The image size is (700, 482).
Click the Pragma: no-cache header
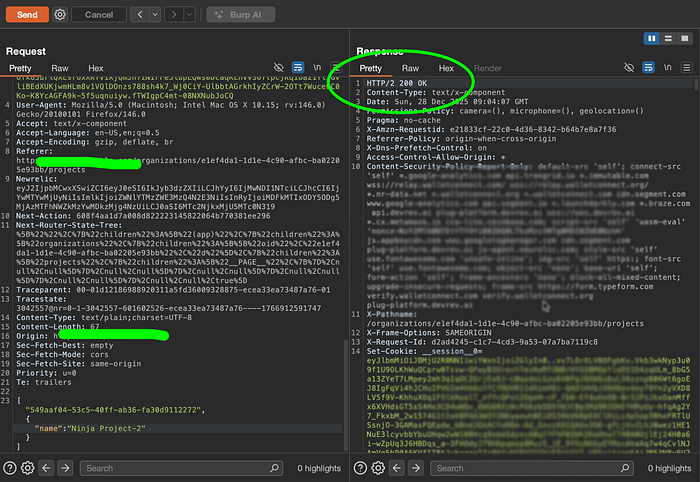404,120
